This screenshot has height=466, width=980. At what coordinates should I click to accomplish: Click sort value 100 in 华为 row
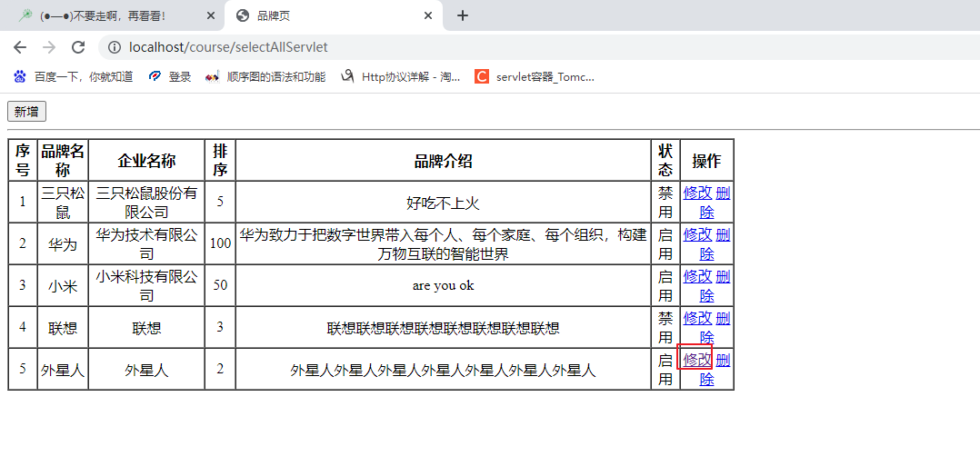(x=220, y=243)
